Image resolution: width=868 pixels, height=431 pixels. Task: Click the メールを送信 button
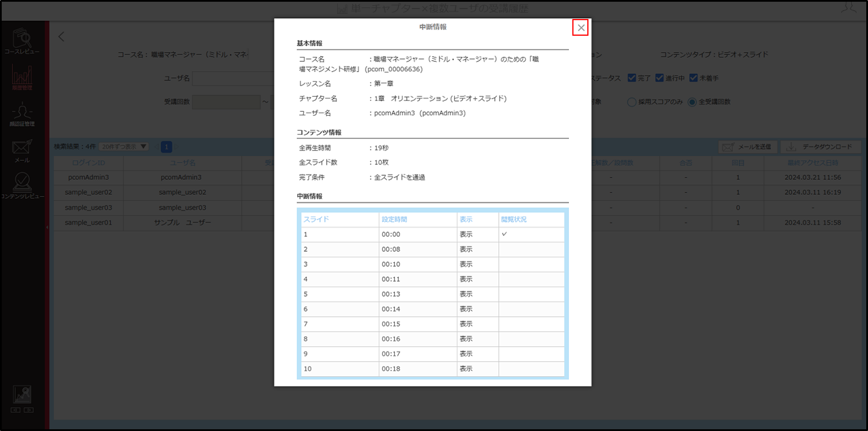(748, 147)
